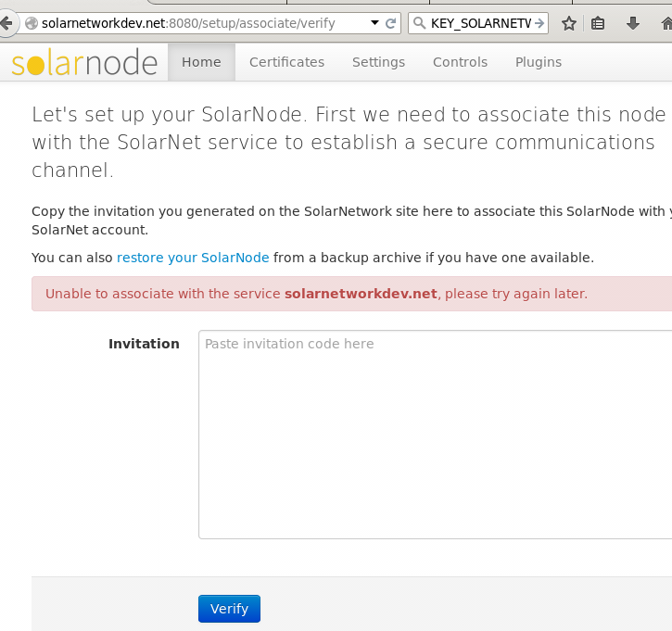
Task: Open the Controls nav tab
Action: [x=460, y=62]
